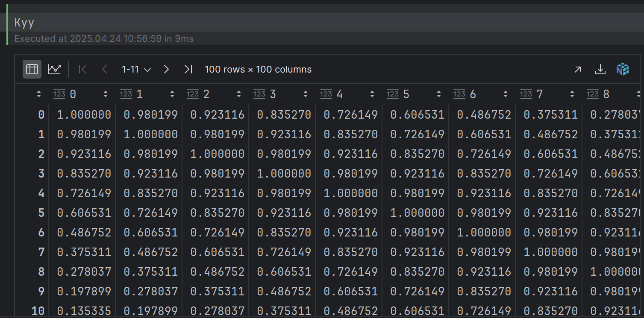Select cell 0.606531 in row 5, column 0
644x318 pixels.
(x=84, y=213)
